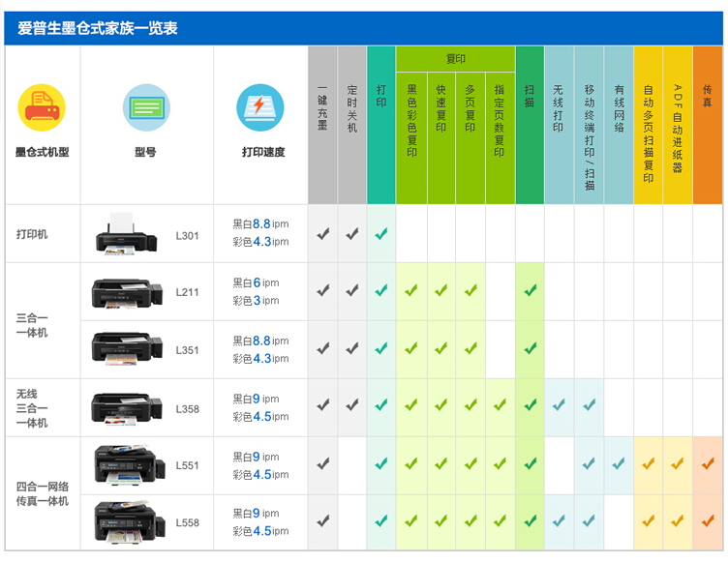Image resolution: width=728 pixels, height=563 pixels.
Task: Click the L211 speed 黑白6 ipm
Action: (256, 282)
